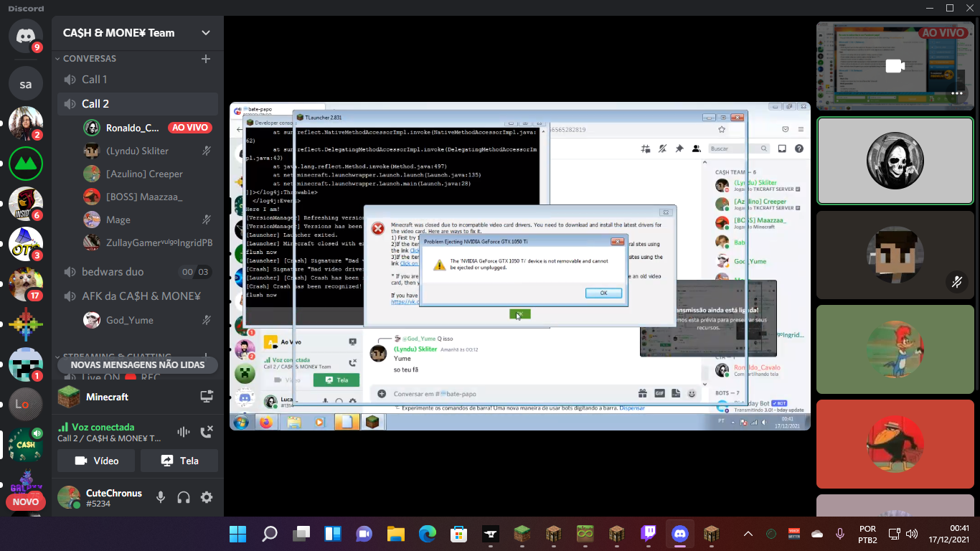Open Windows Start menu
The height and width of the screenshot is (551, 980).
(x=237, y=534)
